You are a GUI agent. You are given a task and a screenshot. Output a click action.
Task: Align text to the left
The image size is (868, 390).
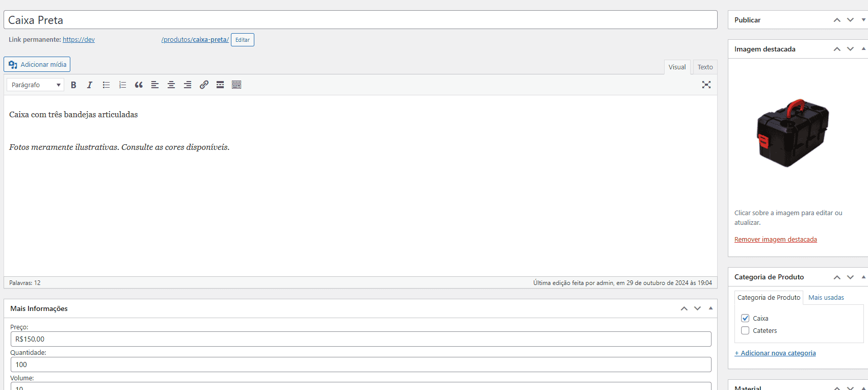(155, 85)
